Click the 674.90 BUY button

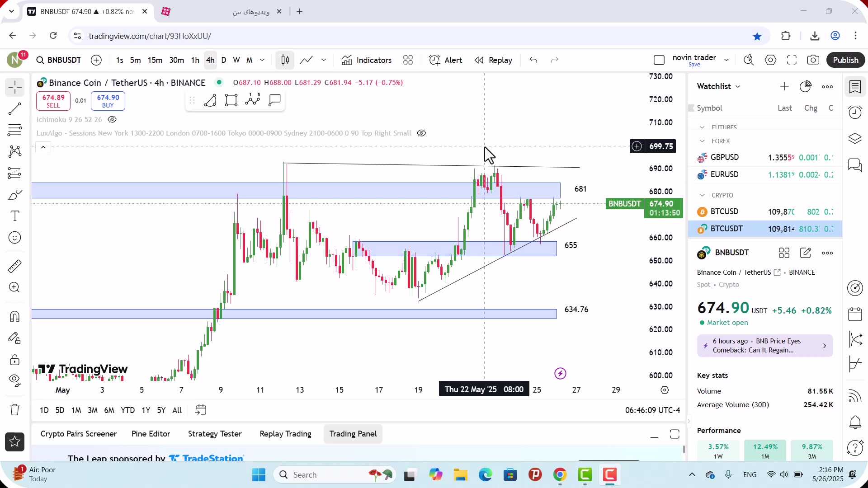point(108,101)
